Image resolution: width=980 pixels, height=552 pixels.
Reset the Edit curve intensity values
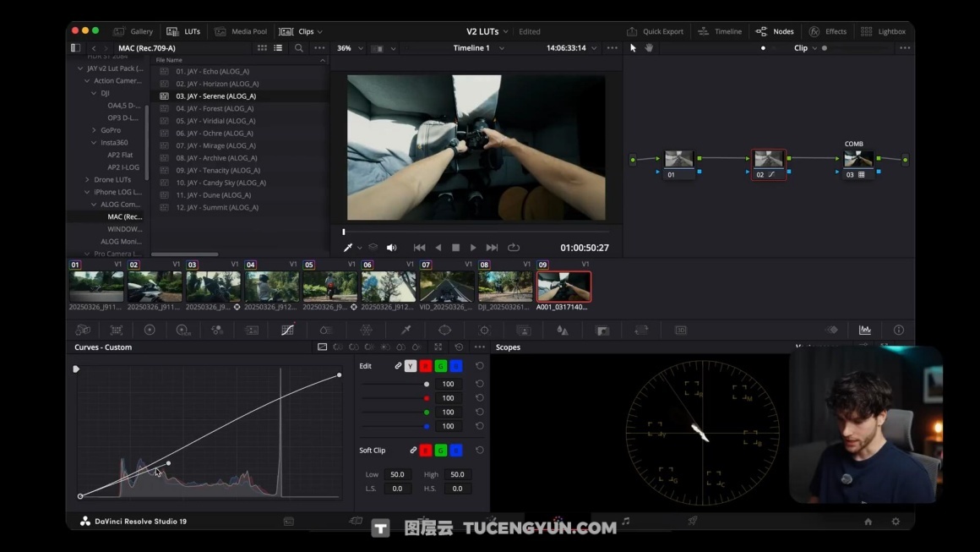tap(479, 366)
